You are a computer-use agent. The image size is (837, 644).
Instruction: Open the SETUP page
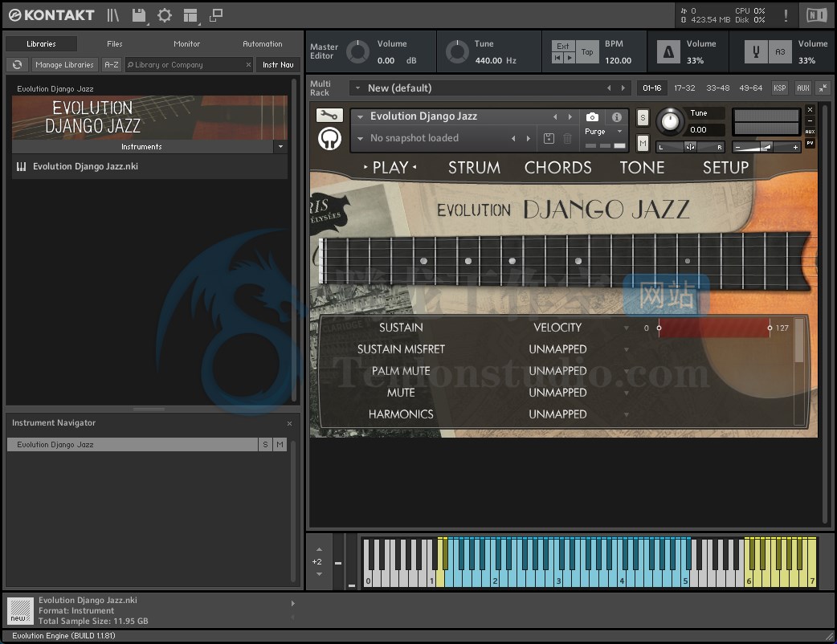click(725, 168)
